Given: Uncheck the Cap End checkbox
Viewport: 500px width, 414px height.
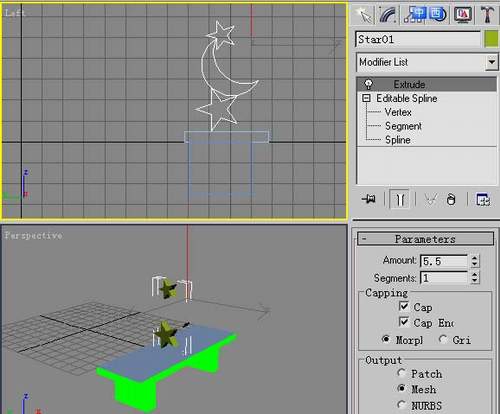Looking at the screenshot, I should [404, 322].
